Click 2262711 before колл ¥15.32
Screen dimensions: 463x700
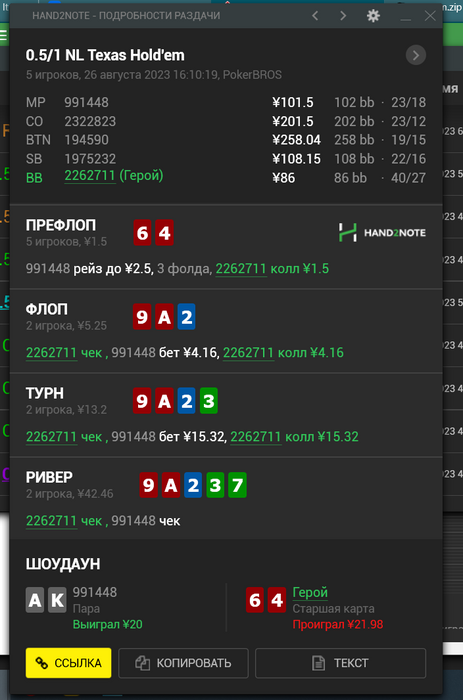click(255, 437)
